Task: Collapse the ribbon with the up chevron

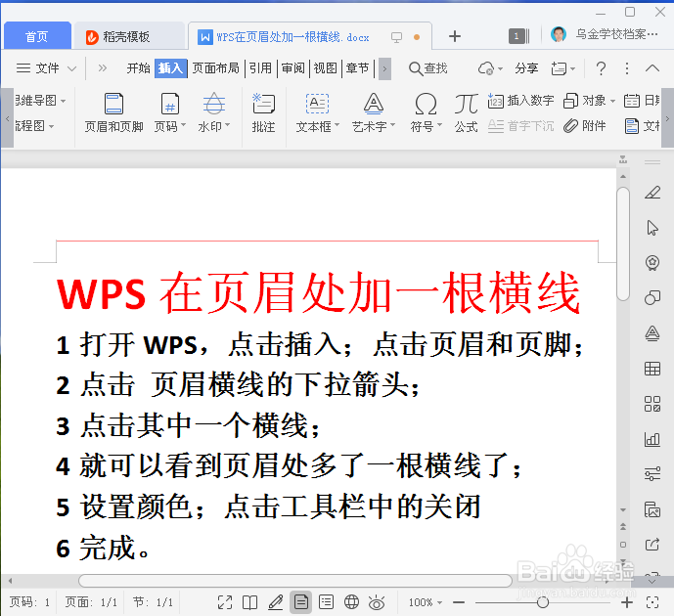Action: pos(652,67)
